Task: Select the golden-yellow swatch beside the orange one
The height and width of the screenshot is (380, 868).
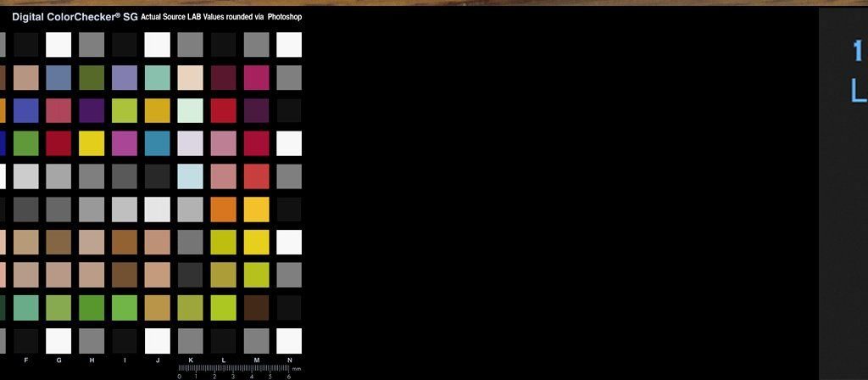Action: [256, 209]
